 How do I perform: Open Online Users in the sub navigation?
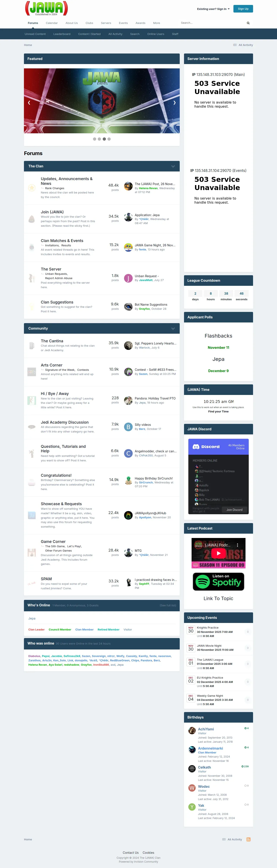click(x=156, y=34)
